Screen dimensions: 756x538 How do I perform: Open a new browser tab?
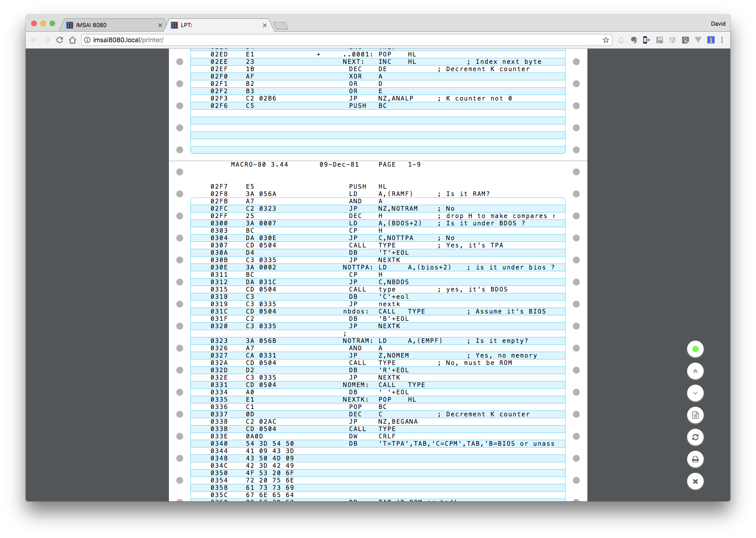280,26
